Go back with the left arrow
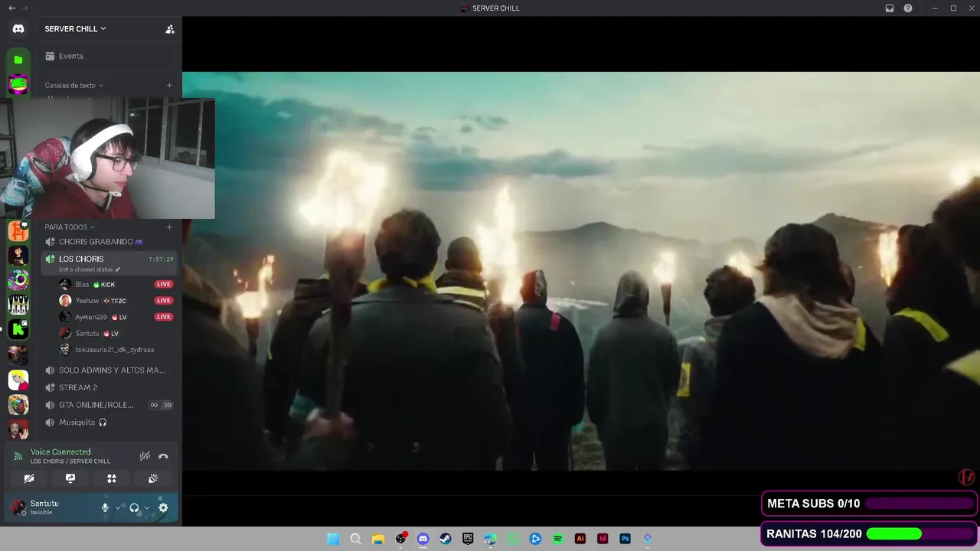The image size is (980, 551). click(11, 8)
